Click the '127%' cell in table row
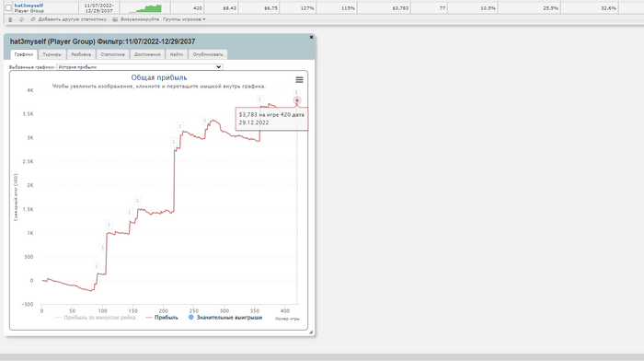Screen dimensions: 644x361 298,7
